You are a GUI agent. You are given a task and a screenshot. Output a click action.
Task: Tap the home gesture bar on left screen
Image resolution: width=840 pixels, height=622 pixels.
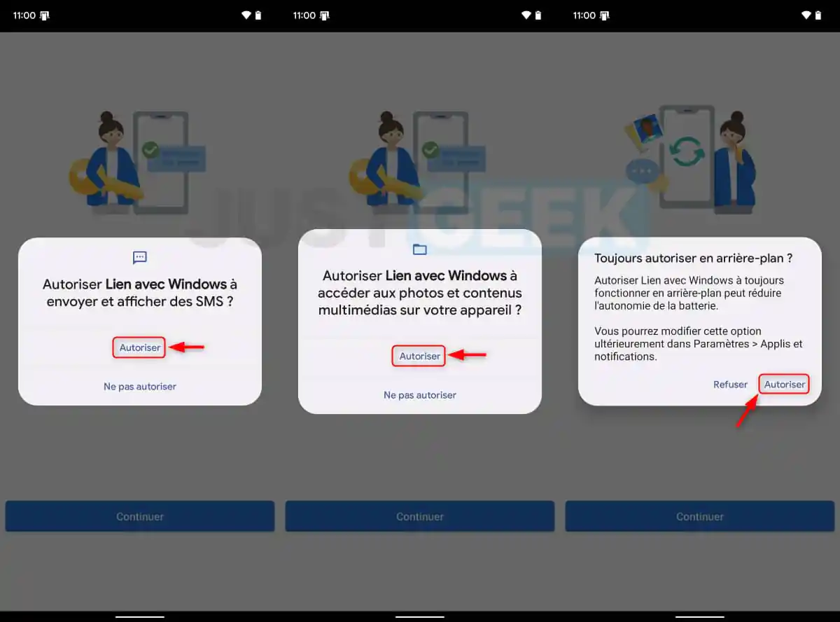point(140,617)
